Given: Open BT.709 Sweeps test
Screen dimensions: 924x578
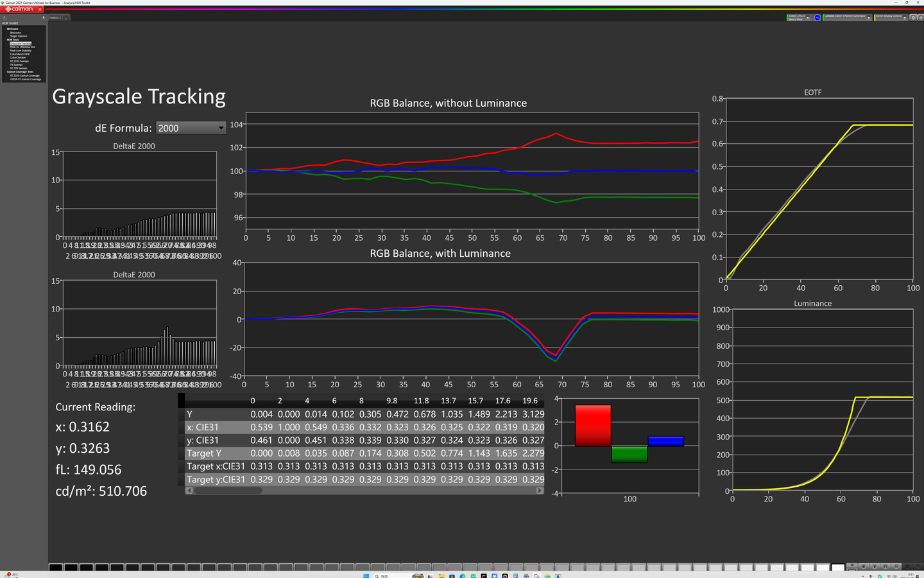Looking at the screenshot, I should [19, 68].
